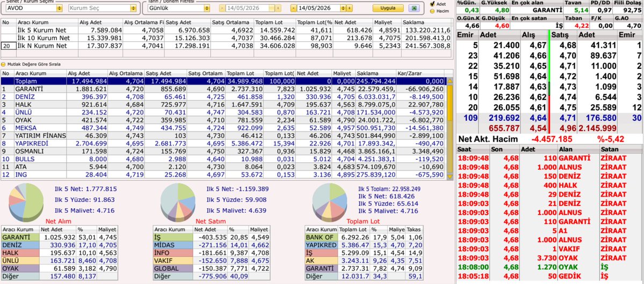Sort main table by Toplam Lot column header
Image resolution: width=644 pixels, height=284 pixels.
pyautogui.click(x=244, y=74)
